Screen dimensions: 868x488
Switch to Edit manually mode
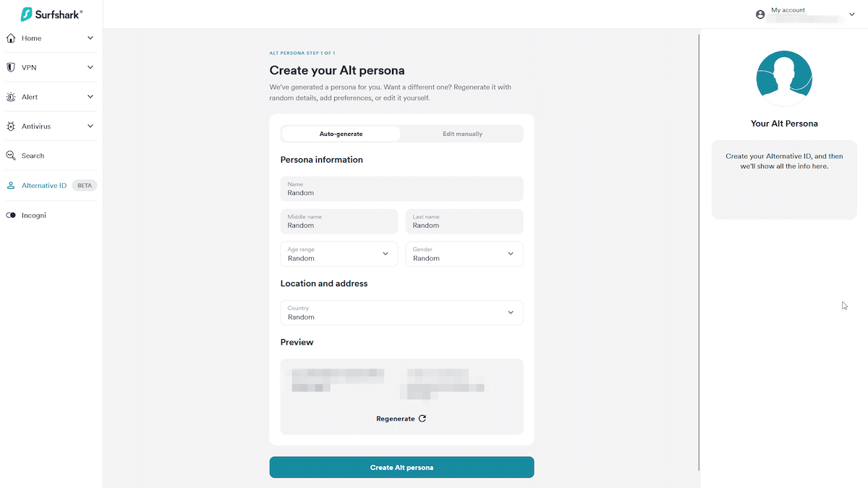click(x=462, y=134)
